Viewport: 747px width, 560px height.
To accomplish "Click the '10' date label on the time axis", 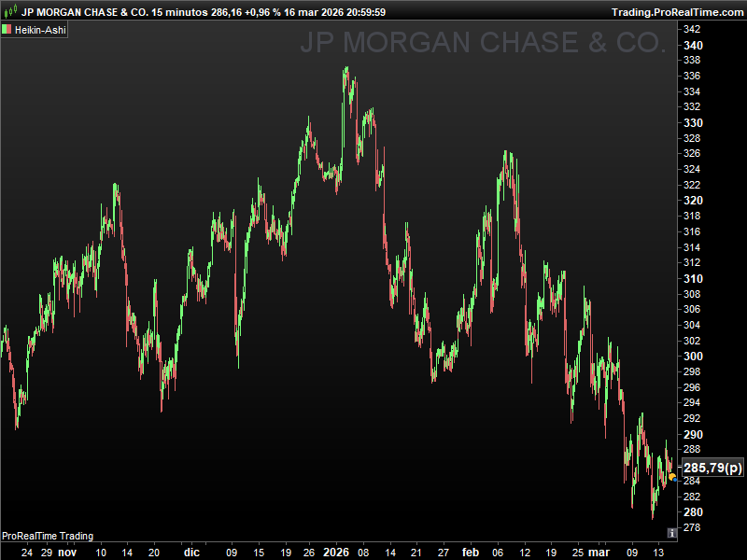I will pos(101,553).
